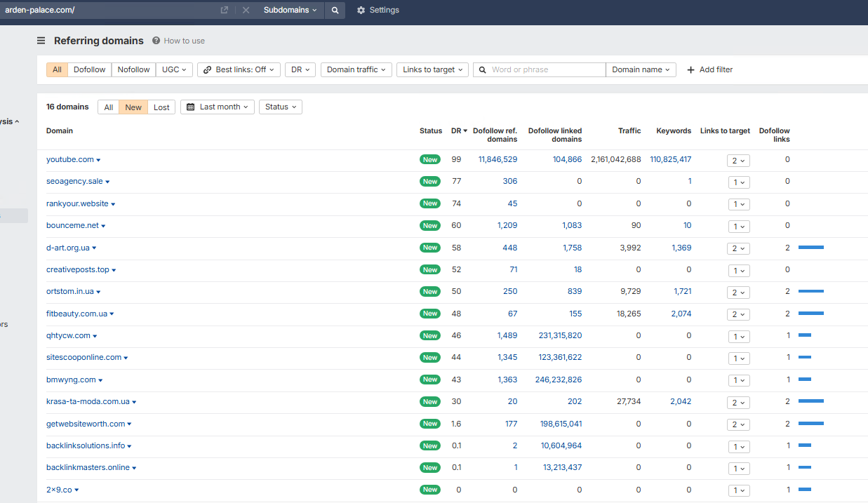Open Settings via the gear icon
868x503 pixels.
tap(361, 11)
